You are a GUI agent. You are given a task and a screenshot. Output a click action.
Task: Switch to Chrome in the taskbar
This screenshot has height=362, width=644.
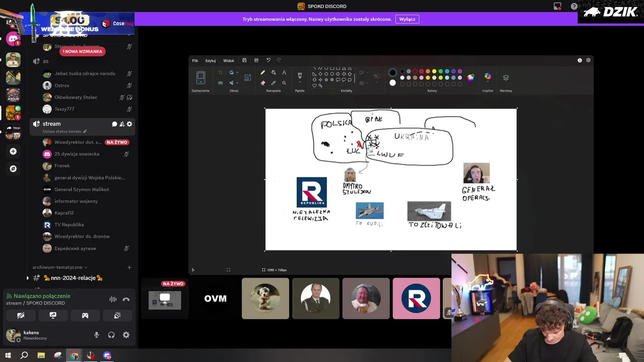click(74, 355)
